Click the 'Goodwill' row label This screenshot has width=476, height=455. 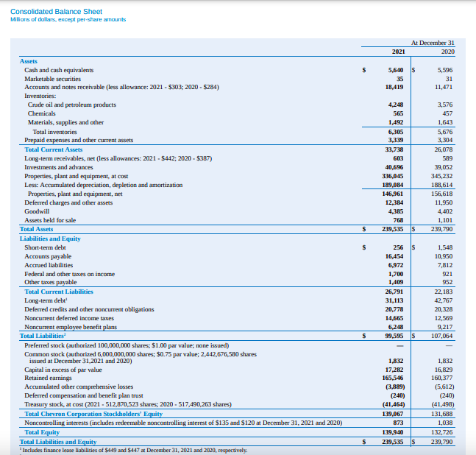[37, 211]
